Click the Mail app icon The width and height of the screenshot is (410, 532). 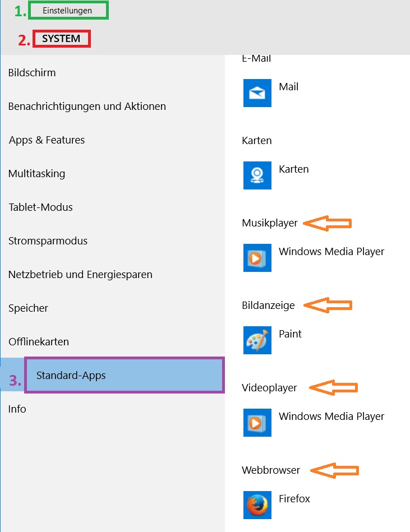(257, 93)
